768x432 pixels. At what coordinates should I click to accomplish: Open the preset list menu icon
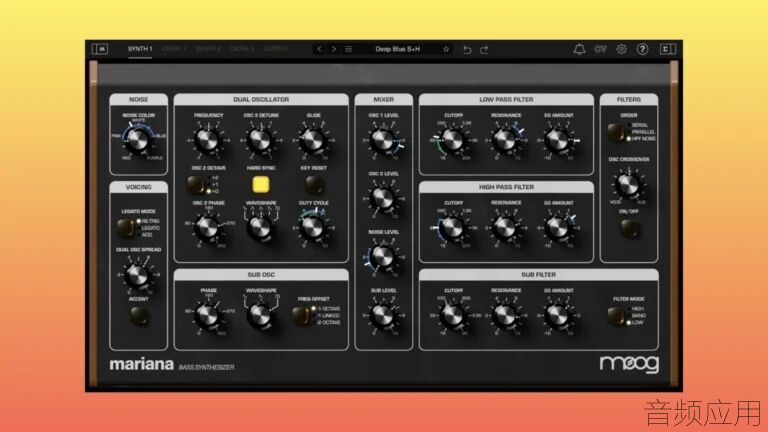click(348, 49)
